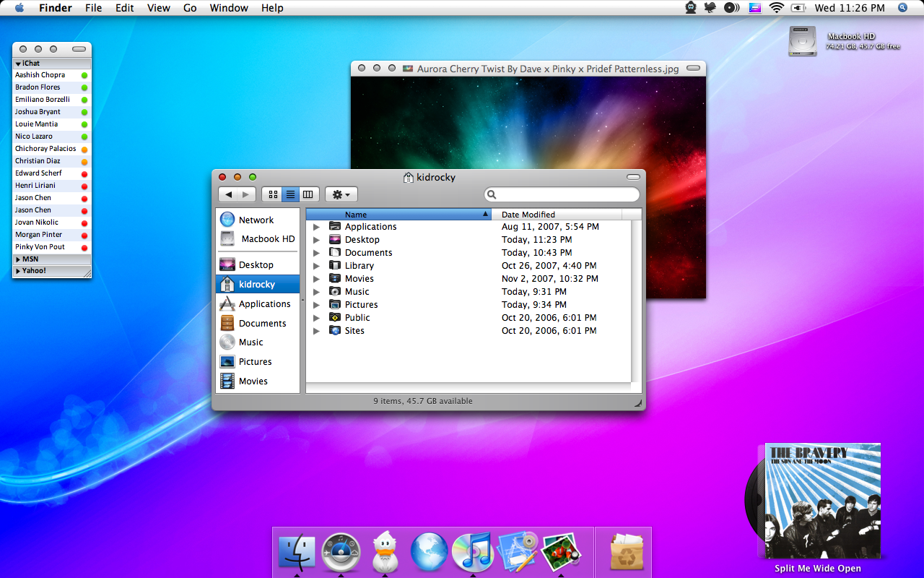Toggle iChat window toolbar pill button
924x578 pixels.
point(79,49)
